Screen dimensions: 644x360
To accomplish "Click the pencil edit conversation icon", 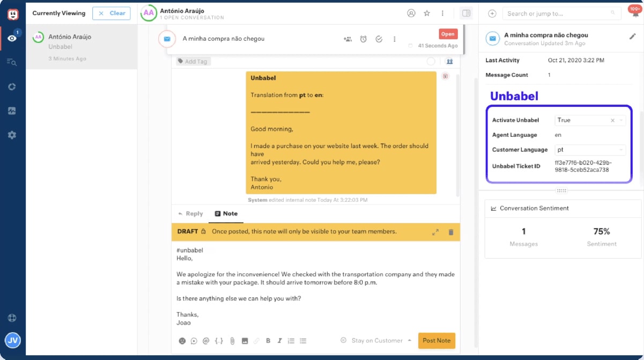I will point(632,36).
